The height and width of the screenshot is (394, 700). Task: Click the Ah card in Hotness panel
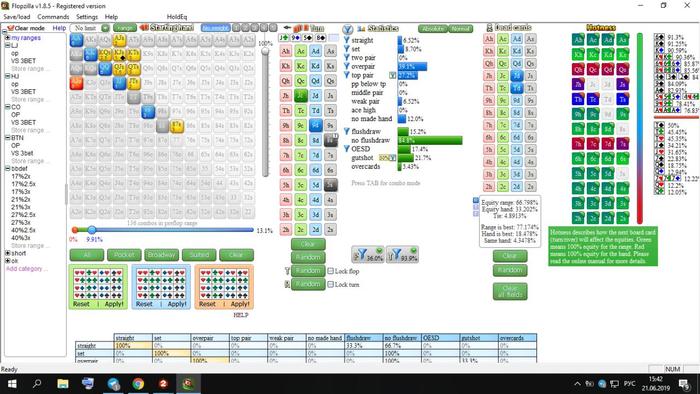(578, 40)
